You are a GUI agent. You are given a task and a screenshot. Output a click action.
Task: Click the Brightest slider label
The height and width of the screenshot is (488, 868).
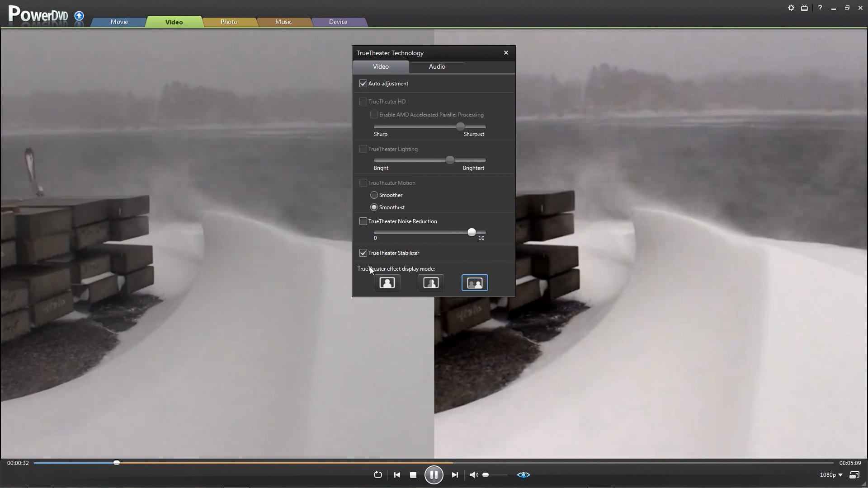(x=473, y=168)
